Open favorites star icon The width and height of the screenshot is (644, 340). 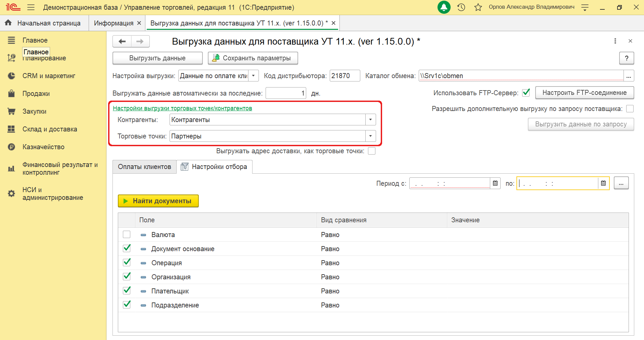478,7
